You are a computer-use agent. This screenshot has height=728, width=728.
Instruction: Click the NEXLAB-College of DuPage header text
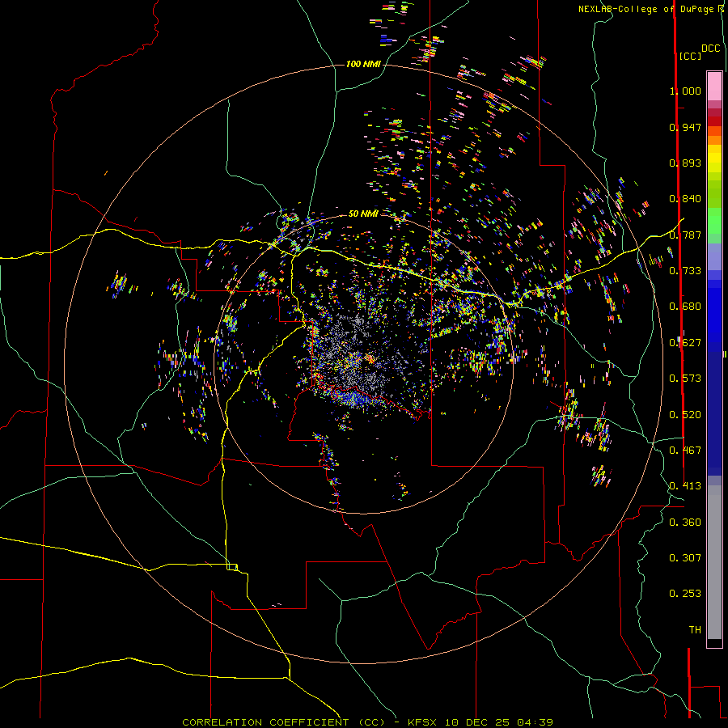647,9
